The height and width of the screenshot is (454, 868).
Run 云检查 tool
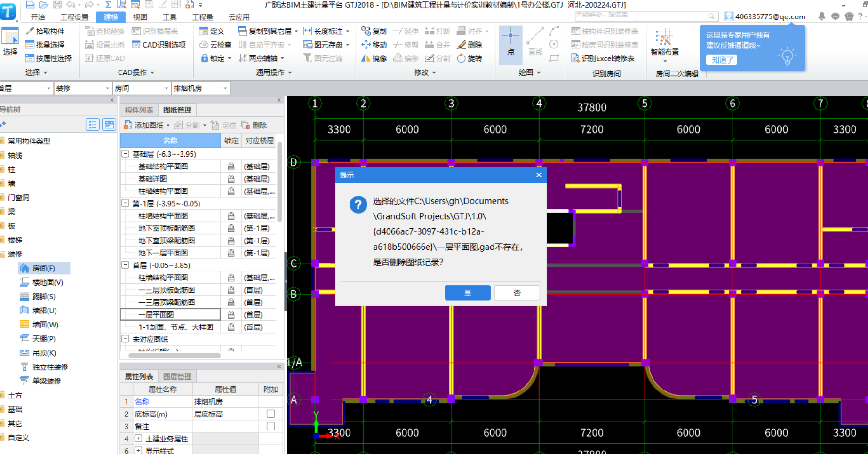pyautogui.click(x=215, y=45)
